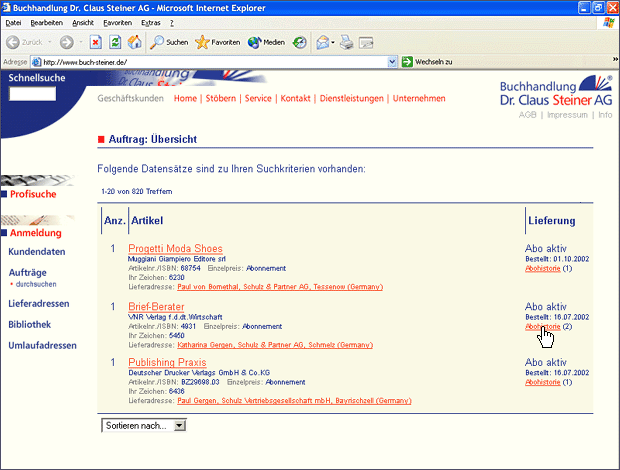
Task: Open the Dienstleistungen navigation link
Action: click(352, 98)
